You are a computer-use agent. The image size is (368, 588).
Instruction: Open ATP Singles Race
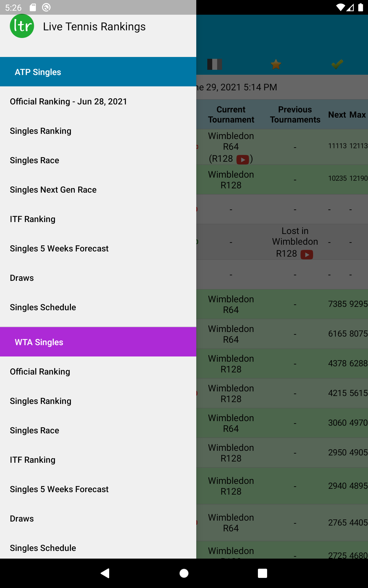tap(98, 160)
